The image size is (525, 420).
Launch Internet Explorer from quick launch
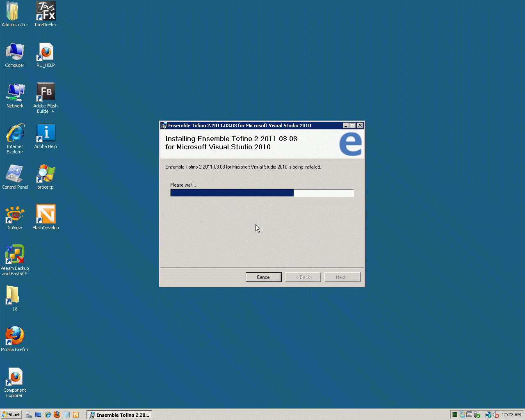pyautogui.click(x=48, y=415)
